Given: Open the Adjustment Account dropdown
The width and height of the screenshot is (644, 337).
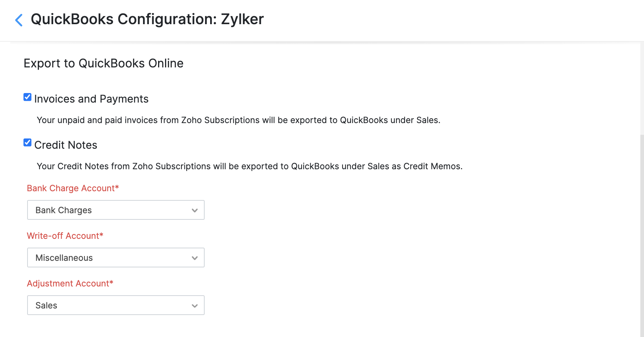Looking at the screenshot, I should 116,305.
